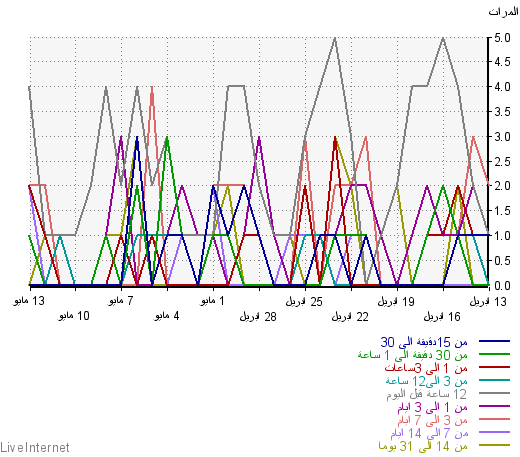Click the 1.0 y-axis value
The image size is (520, 457).
click(x=502, y=236)
